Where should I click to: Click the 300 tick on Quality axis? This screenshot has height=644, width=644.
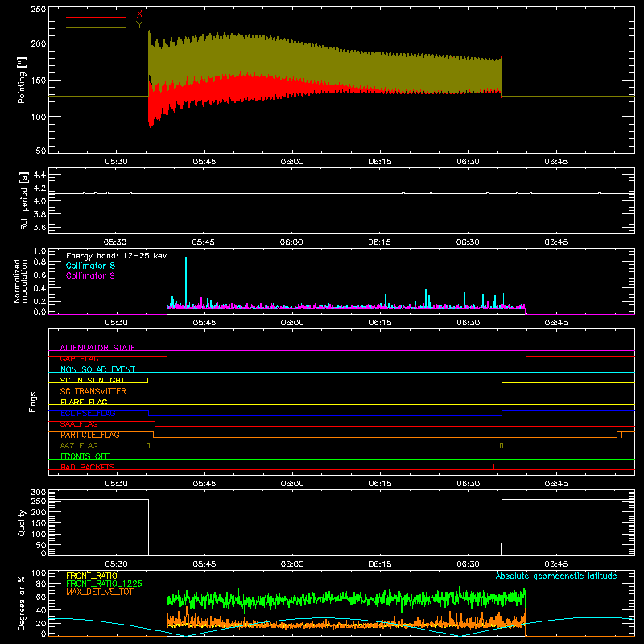[x=39, y=493]
